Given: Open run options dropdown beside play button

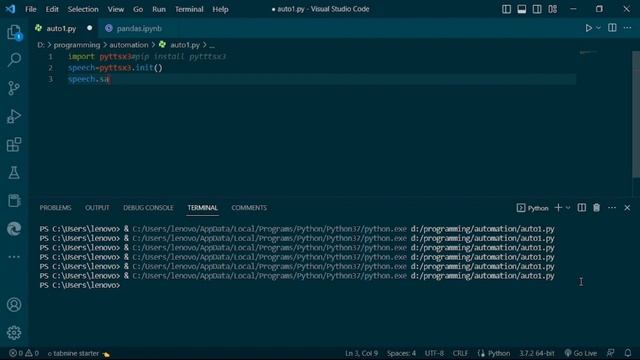Looking at the screenshot, I should (x=598, y=28).
